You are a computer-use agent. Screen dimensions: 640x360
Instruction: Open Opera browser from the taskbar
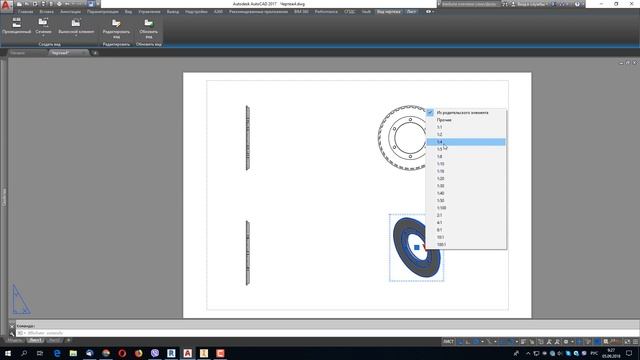(x=122, y=353)
